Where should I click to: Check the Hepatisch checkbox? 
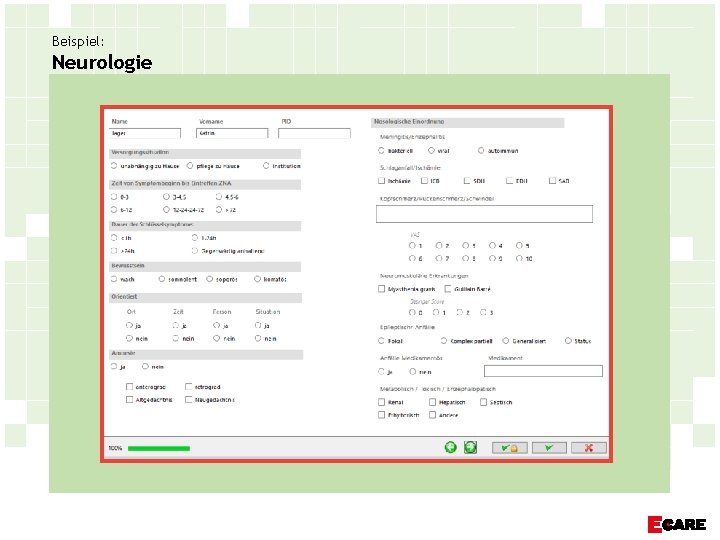tap(432, 402)
